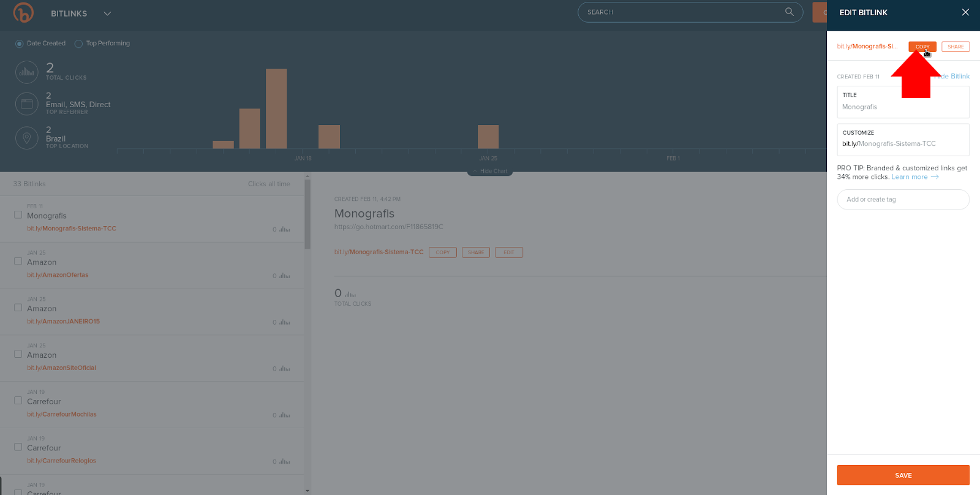Screen dimensions: 980x495
Task: Click the Add or create tag field
Action: click(x=903, y=200)
